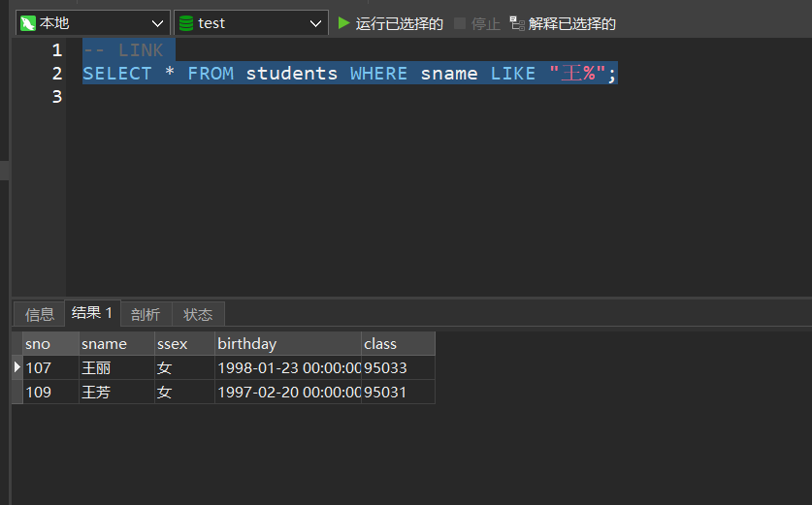Click the green test database icon
Image resolution: width=812 pixels, height=505 pixels.
coord(186,23)
